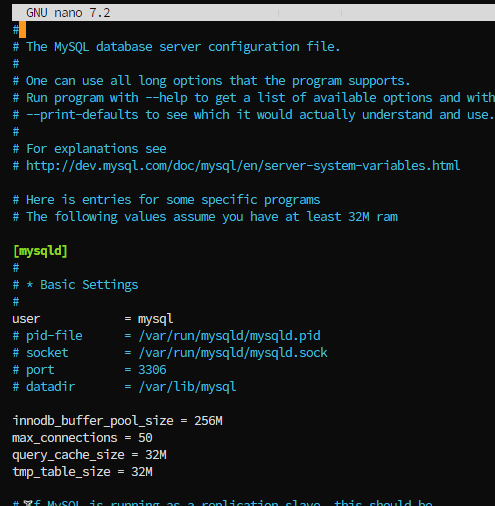Place cursor on the [mysqld] section header

pos(40,251)
